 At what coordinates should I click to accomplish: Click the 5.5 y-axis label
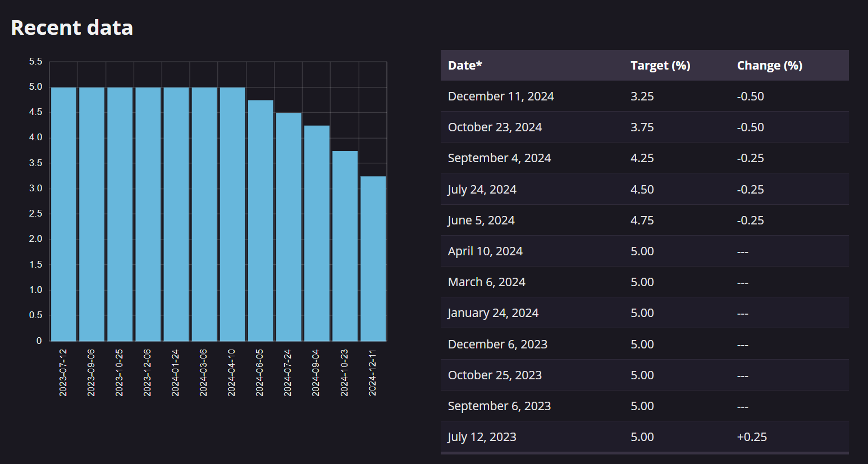(35, 62)
